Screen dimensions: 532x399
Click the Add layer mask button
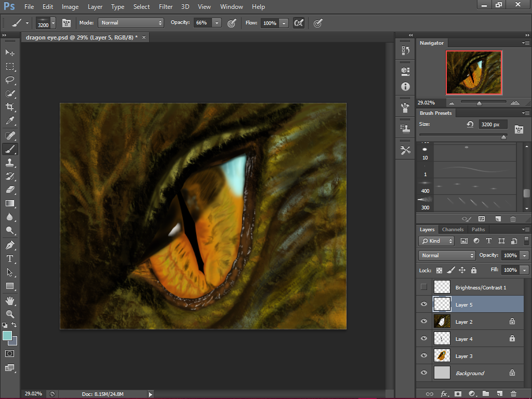coord(458,394)
